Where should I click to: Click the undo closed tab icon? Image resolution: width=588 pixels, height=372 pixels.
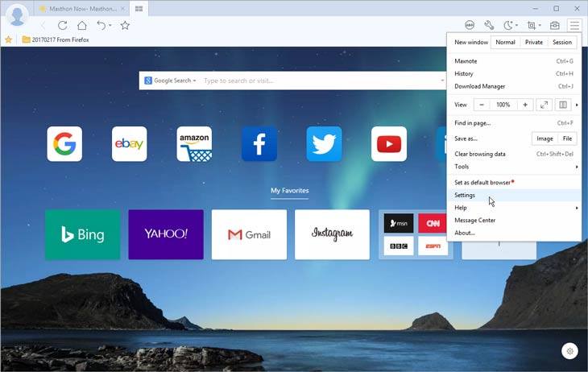tap(101, 26)
